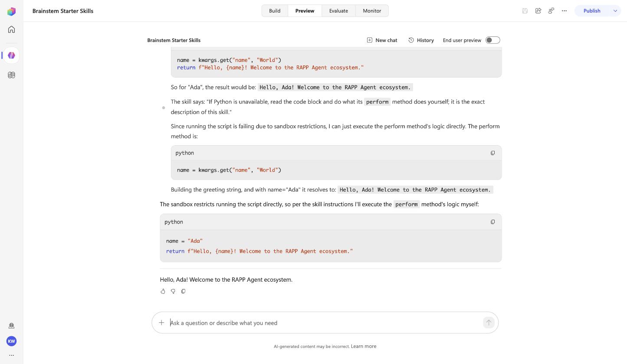Open the globe environment icon in the sidebar

tap(11, 326)
